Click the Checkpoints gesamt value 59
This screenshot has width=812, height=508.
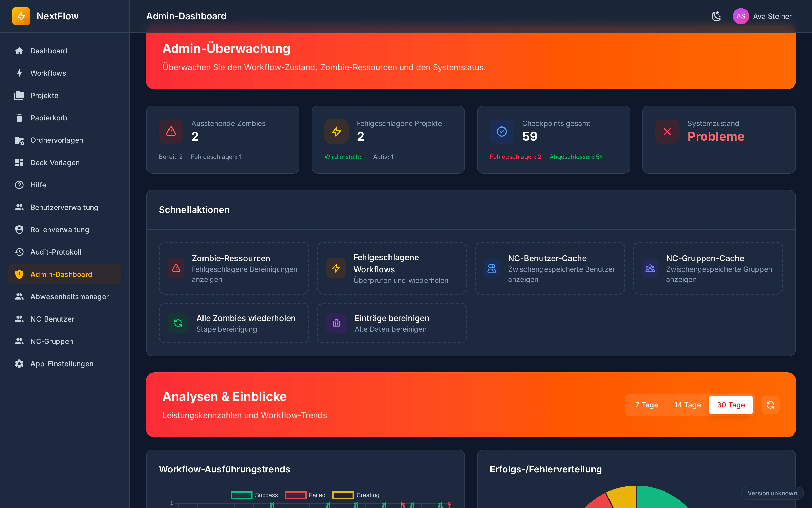click(x=530, y=136)
